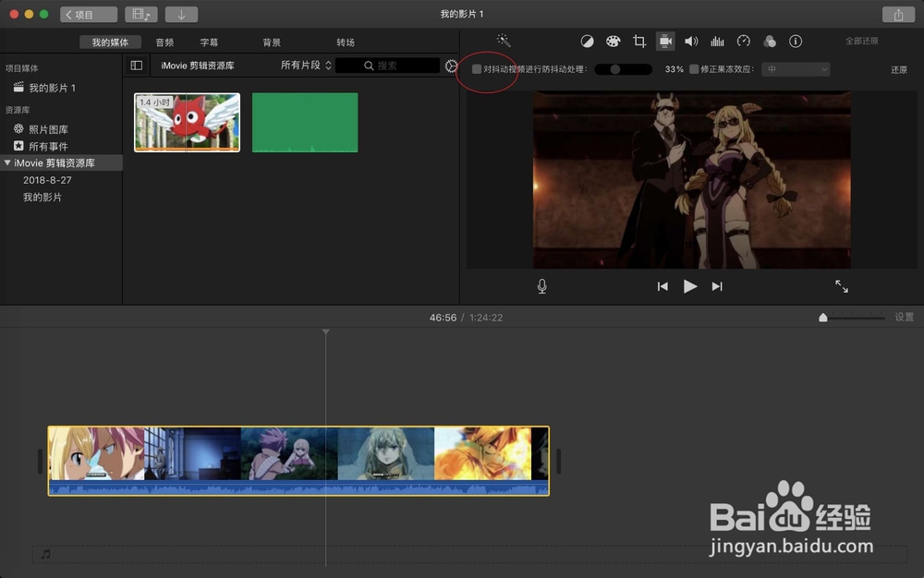The width and height of the screenshot is (924, 578).
Task: Switch to the 我的媒体 tab
Action: coord(110,42)
